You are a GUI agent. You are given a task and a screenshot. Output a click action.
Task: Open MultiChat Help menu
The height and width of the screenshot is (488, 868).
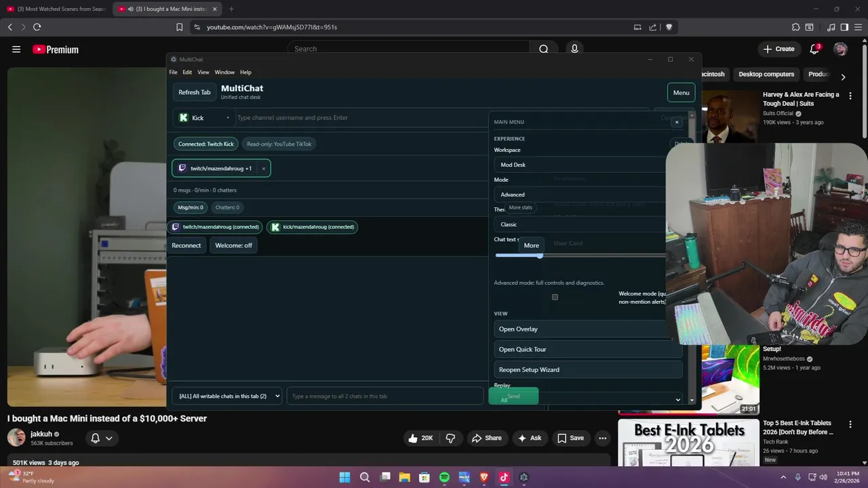[245, 72]
